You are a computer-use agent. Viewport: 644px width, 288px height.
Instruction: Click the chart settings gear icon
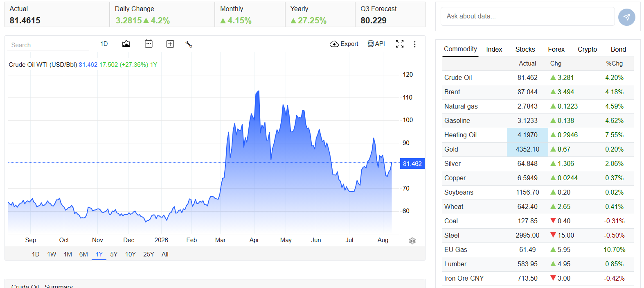click(x=412, y=241)
